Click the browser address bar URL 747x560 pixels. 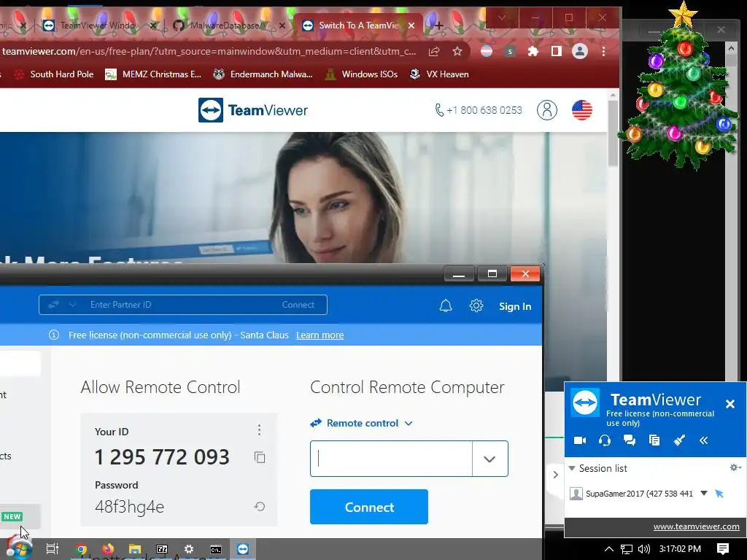point(209,52)
